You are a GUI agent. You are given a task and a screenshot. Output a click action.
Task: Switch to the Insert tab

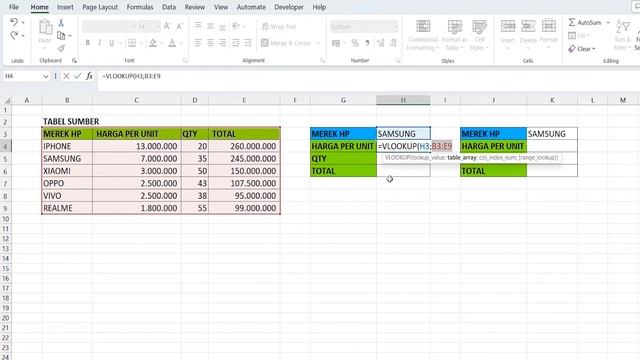(65, 7)
